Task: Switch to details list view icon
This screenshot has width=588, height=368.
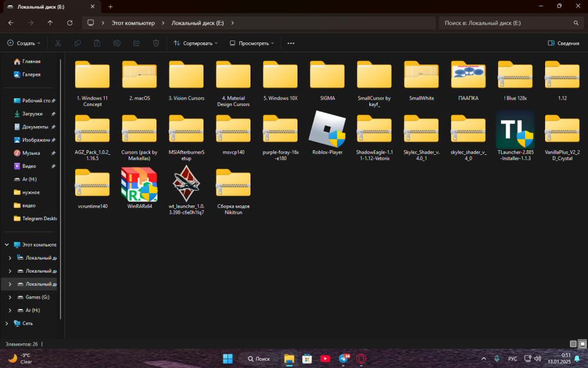Action: [x=573, y=344]
